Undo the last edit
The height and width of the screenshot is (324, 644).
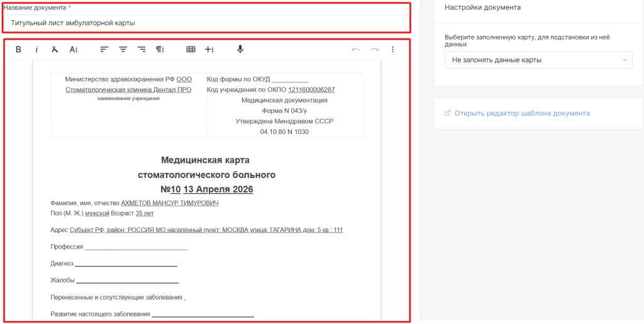pos(356,49)
